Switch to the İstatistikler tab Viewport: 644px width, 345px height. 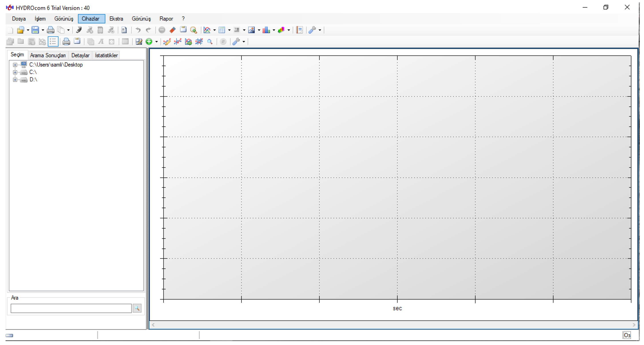pyautogui.click(x=106, y=55)
